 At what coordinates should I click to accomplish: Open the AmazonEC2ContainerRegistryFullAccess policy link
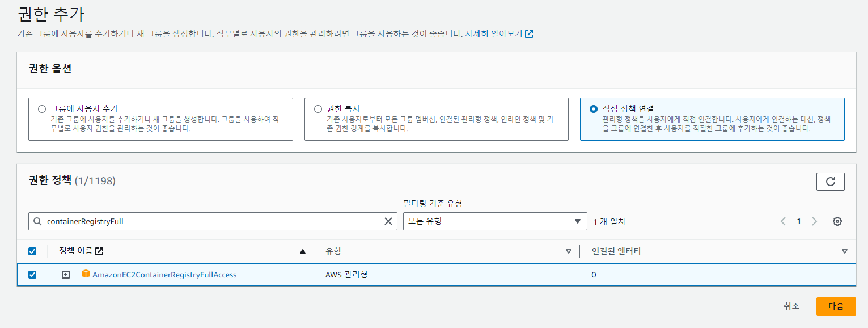pyautogui.click(x=164, y=275)
